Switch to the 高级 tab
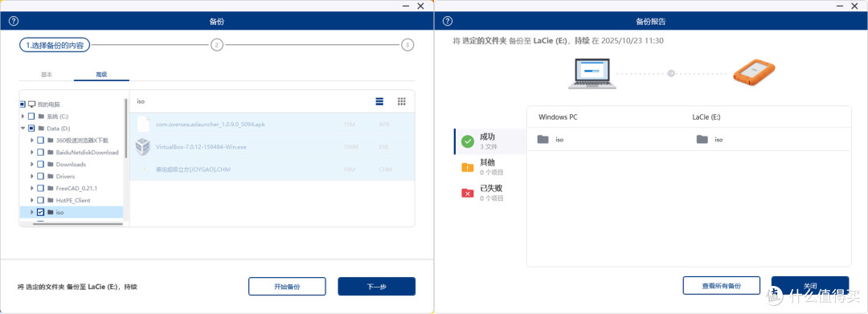The image size is (868, 314). 101,74
